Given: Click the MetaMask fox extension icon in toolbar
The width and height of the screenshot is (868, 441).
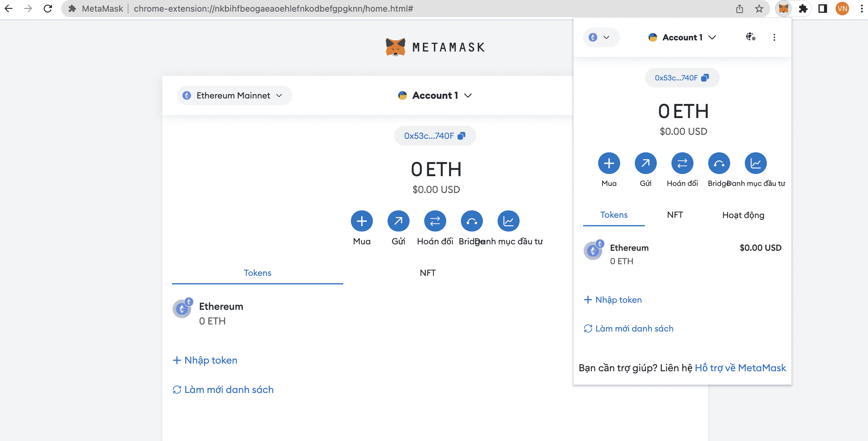Looking at the screenshot, I should [783, 9].
